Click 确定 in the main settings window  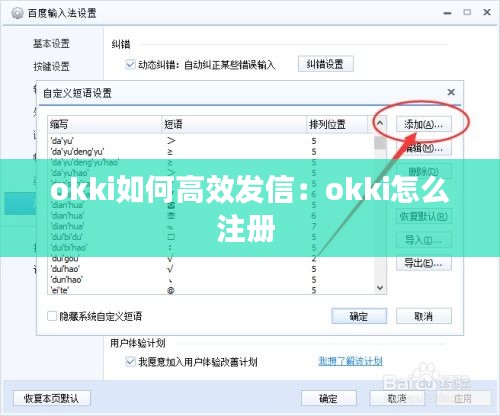click(329, 398)
